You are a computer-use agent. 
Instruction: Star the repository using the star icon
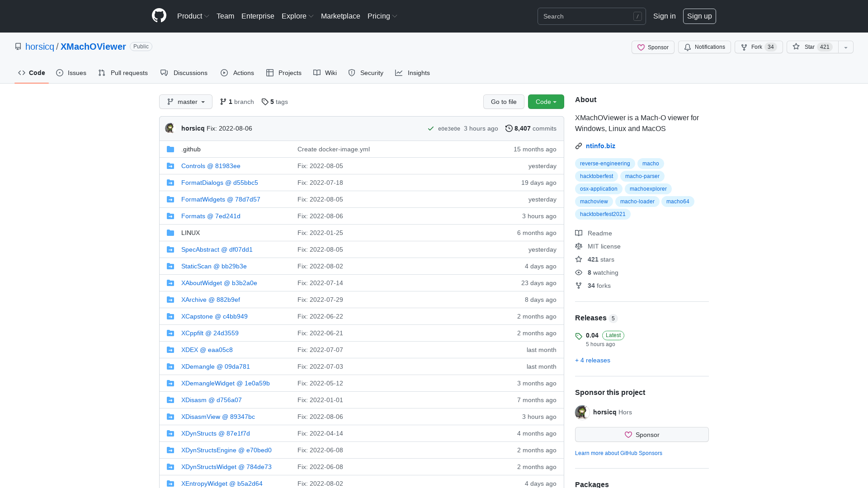(x=796, y=47)
